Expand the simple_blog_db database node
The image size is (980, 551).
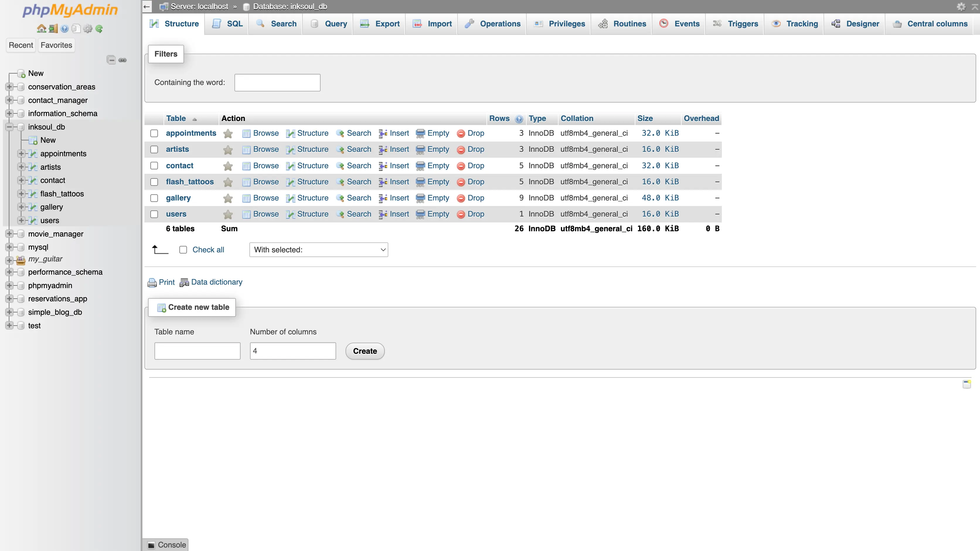pyautogui.click(x=9, y=312)
